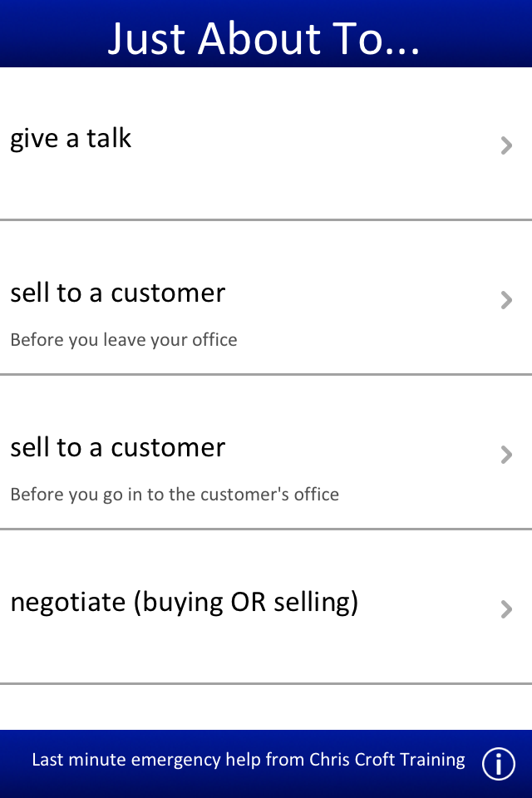Open the word 'negotiate' in the list
This screenshot has width=532, height=798.
tap(68, 603)
